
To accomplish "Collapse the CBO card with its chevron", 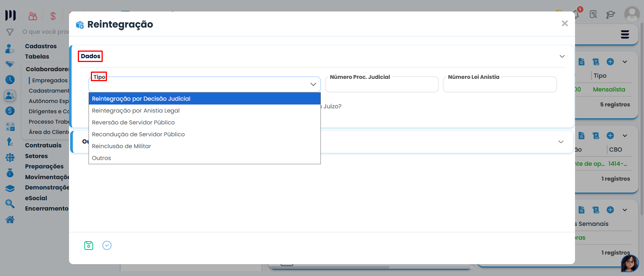I will click(x=625, y=136).
